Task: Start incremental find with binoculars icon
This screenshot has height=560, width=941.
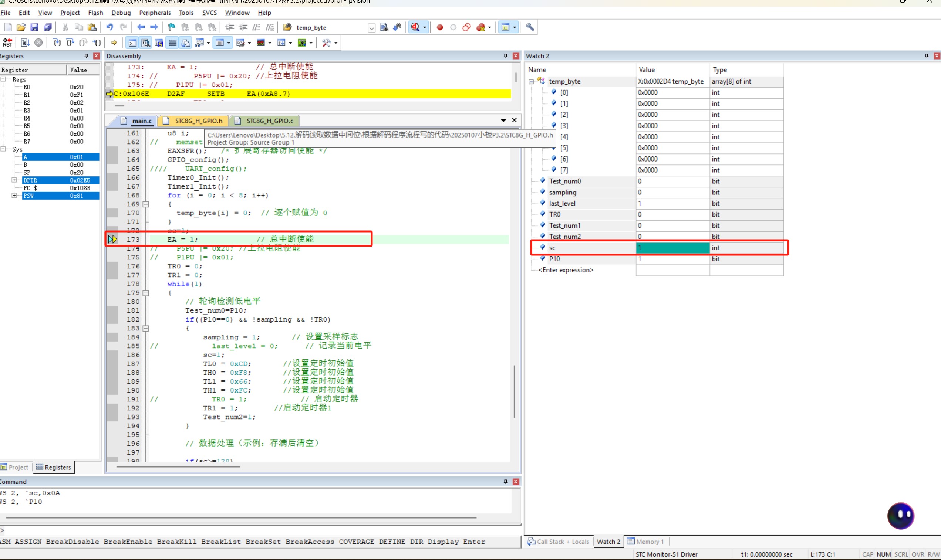Action: (x=397, y=27)
